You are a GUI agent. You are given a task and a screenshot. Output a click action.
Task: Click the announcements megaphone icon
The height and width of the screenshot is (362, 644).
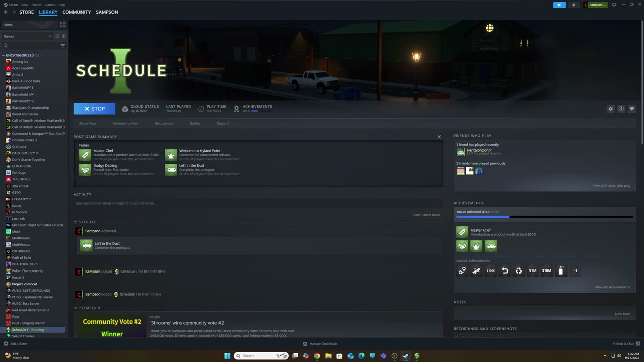pos(559,5)
